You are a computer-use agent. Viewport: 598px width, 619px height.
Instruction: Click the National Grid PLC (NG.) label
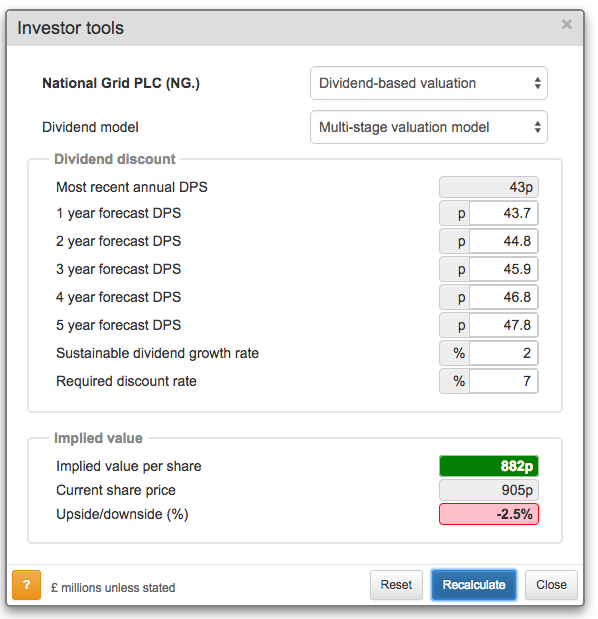(121, 83)
